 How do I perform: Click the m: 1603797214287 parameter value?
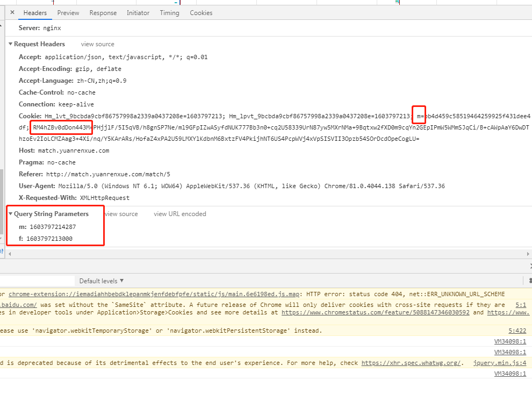click(x=53, y=227)
